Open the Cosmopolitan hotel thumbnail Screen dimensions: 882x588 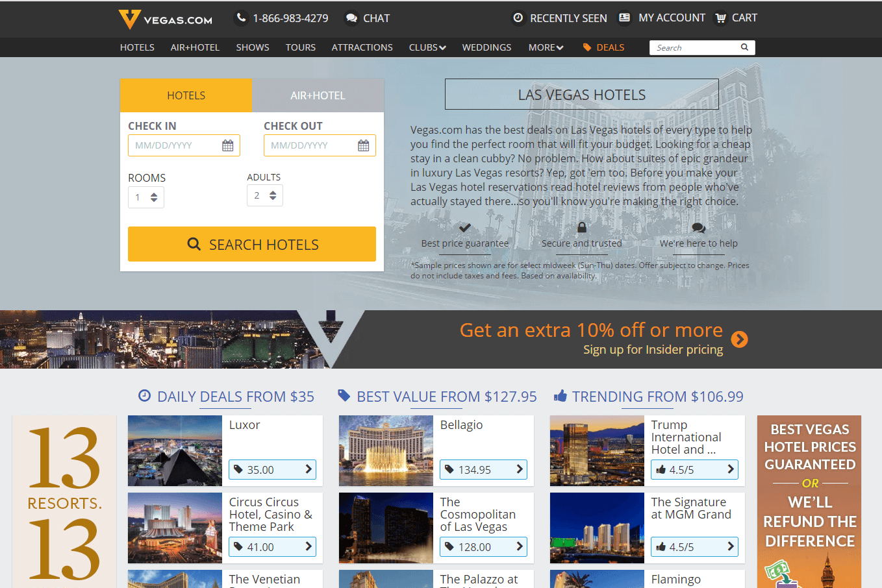(386, 528)
